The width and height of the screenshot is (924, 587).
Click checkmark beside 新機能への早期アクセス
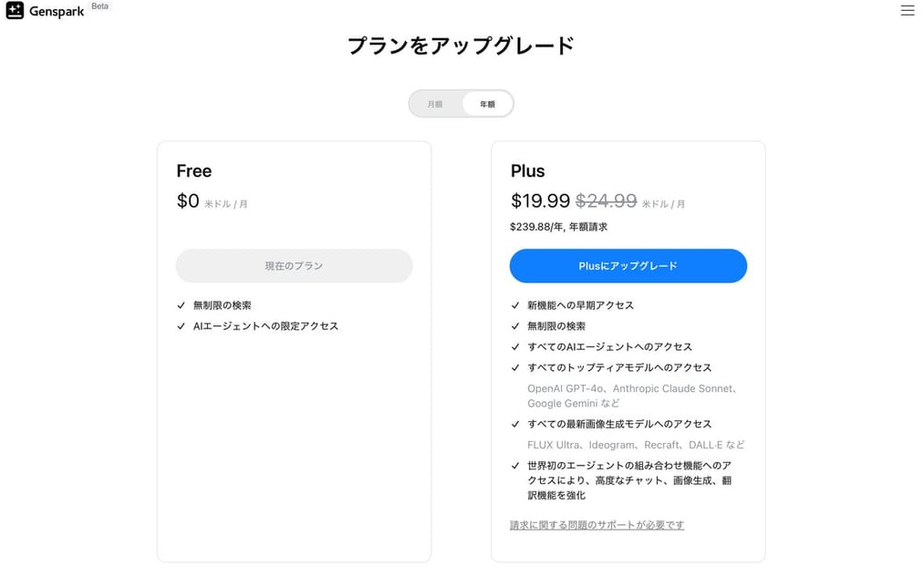(x=515, y=305)
